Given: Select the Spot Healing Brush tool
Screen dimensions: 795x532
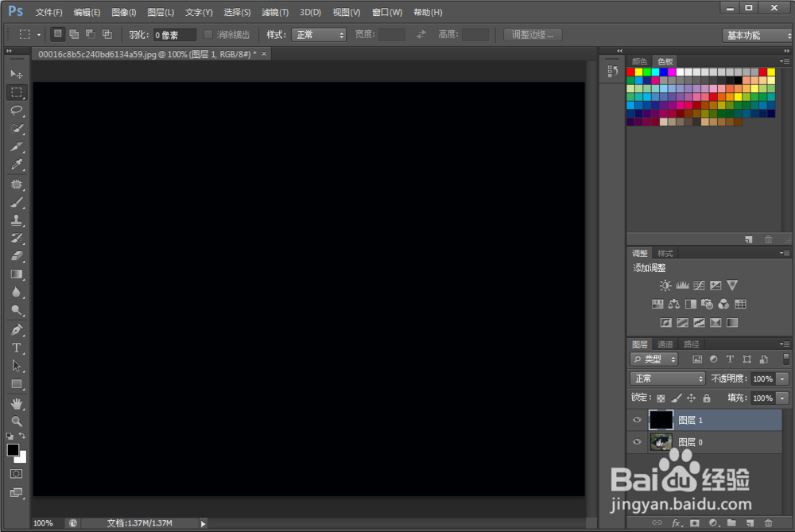Looking at the screenshot, I should (16, 184).
